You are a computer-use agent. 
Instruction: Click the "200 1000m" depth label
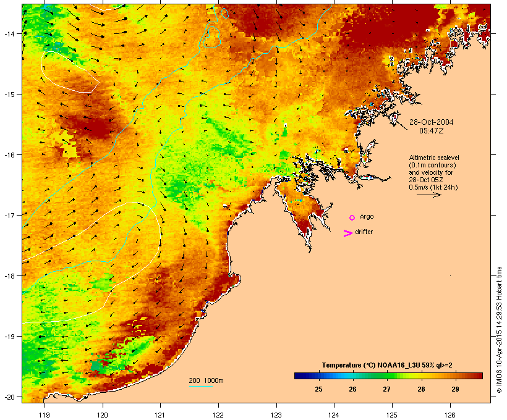tap(206, 380)
